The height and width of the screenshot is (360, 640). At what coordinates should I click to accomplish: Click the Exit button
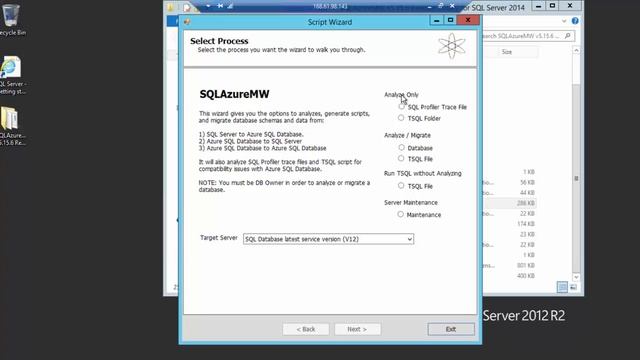point(451,329)
